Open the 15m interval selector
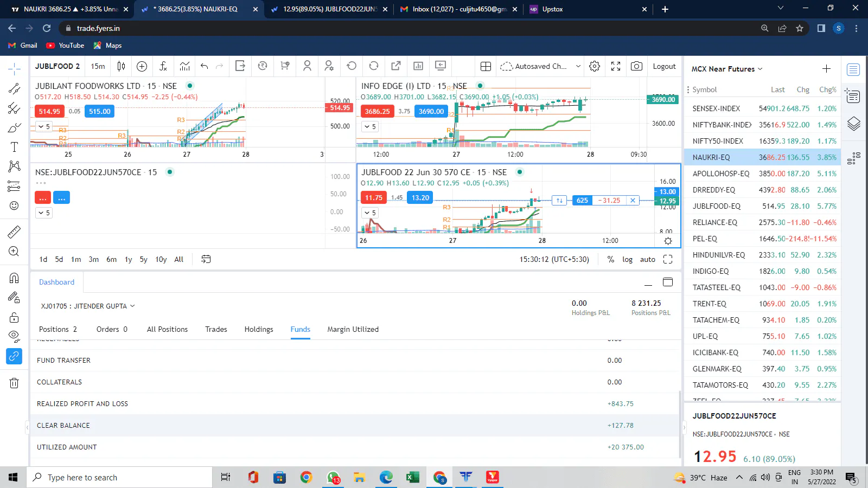 pyautogui.click(x=98, y=66)
